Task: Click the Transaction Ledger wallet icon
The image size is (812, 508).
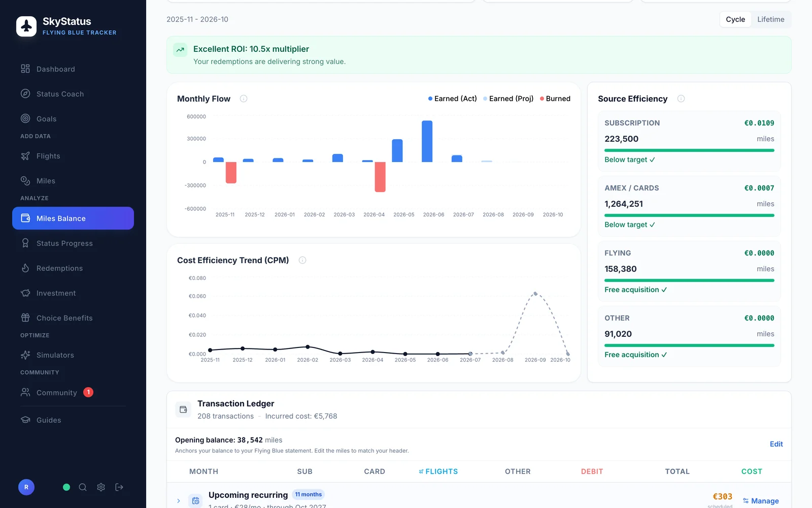Action: point(183,409)
